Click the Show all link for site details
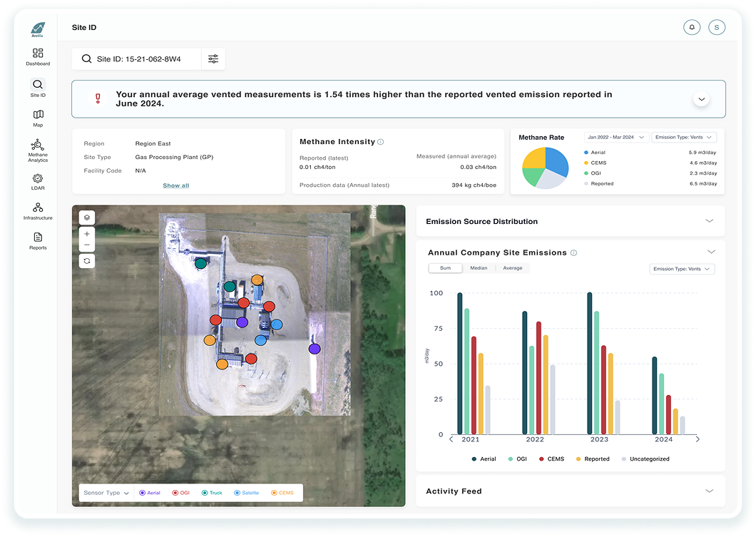 176,185
